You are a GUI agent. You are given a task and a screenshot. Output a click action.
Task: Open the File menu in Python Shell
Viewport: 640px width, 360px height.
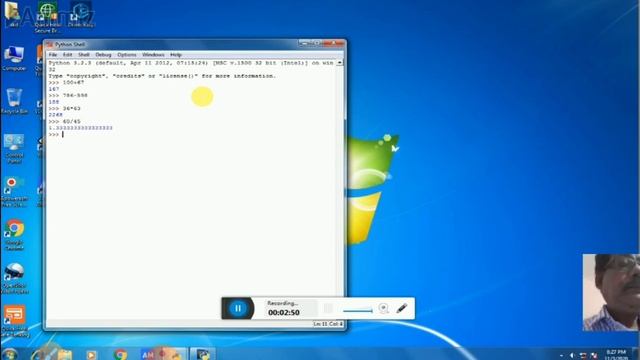(53, 55)
